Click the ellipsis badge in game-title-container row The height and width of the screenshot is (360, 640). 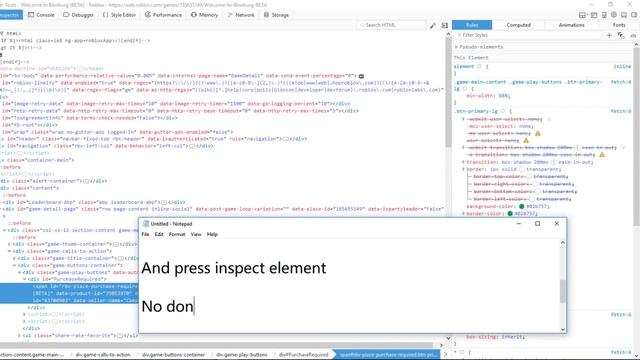[121, 258]
